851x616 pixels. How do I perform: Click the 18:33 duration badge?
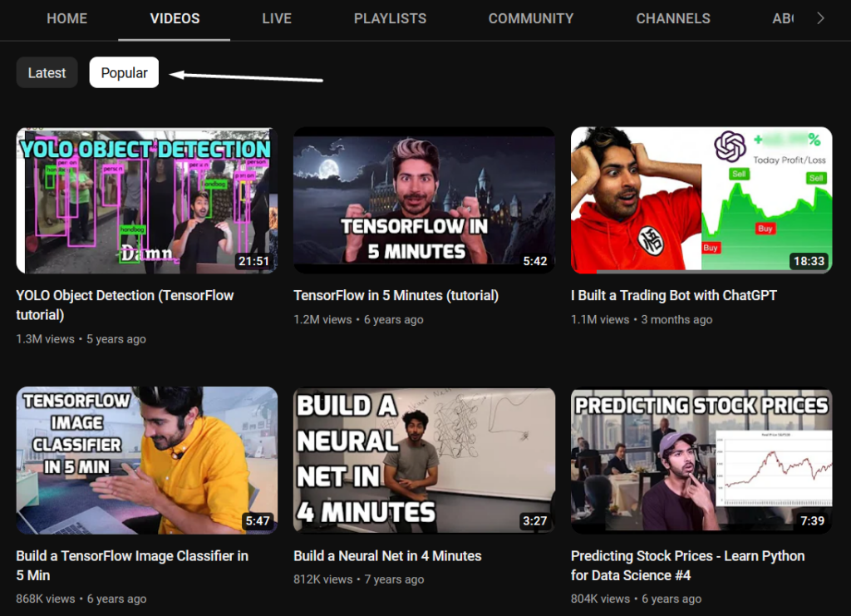pos(809,261)
